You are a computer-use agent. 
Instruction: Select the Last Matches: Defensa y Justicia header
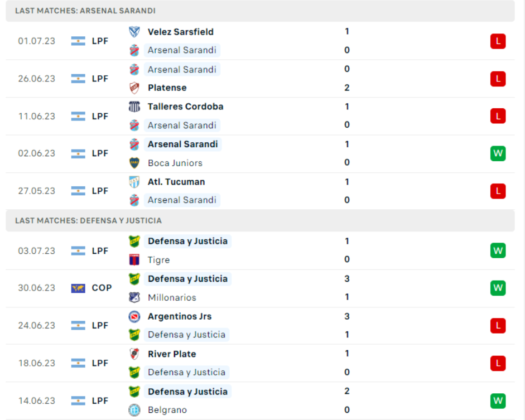coord(88,220)
